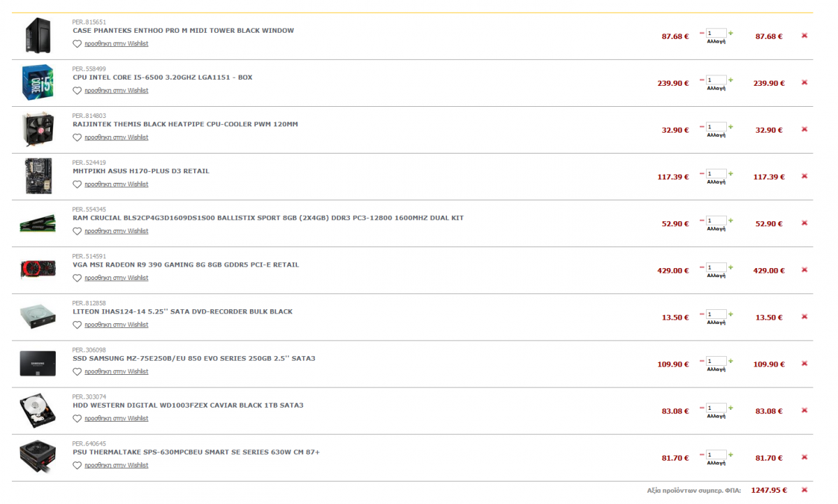Open CPU INTEL CORE I5-6500 product title
Viewport: 838px width, 504px height.
coord(162,77)
